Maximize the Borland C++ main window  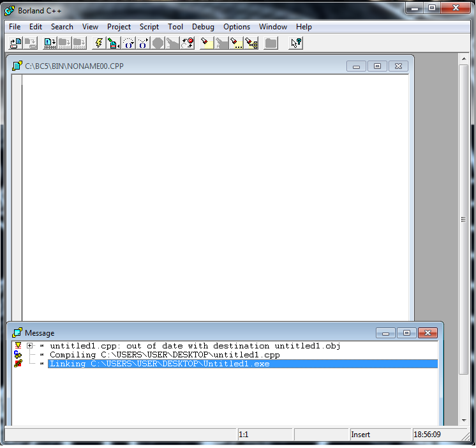pyautogui.click(x=432, y=8)
